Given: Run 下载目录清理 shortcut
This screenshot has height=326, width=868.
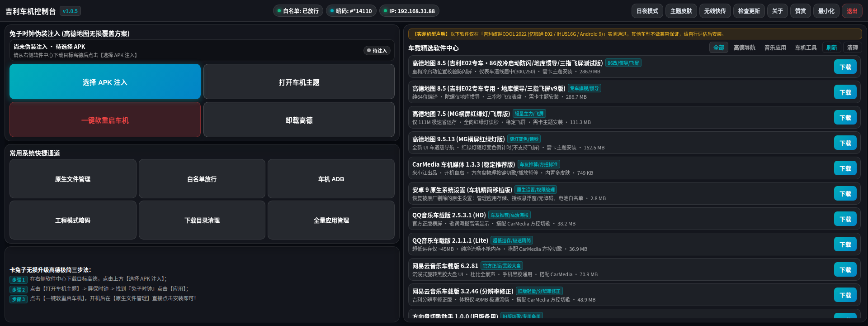Looking at the screenshot, I should pyautogui.click(x=202, y=220).
